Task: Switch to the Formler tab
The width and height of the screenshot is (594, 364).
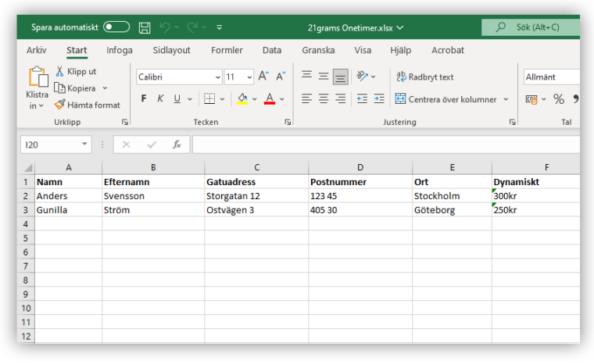Action: click(x=227, y=50)
